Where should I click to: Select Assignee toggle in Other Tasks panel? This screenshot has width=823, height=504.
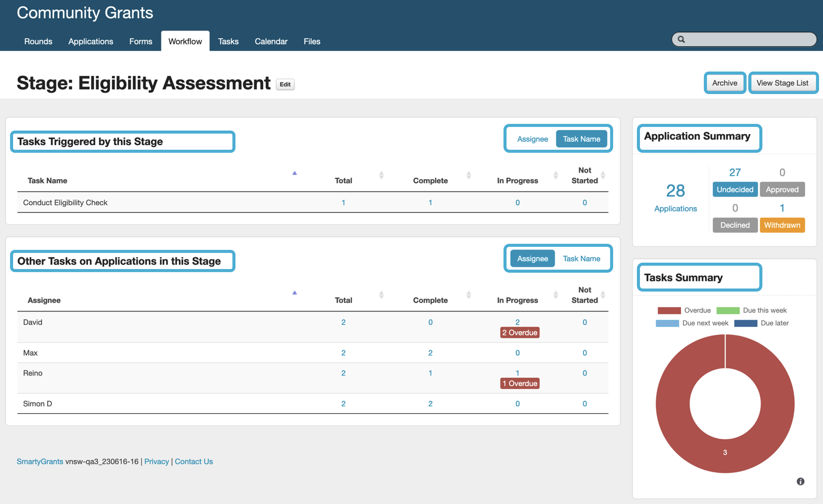[532, 259]
